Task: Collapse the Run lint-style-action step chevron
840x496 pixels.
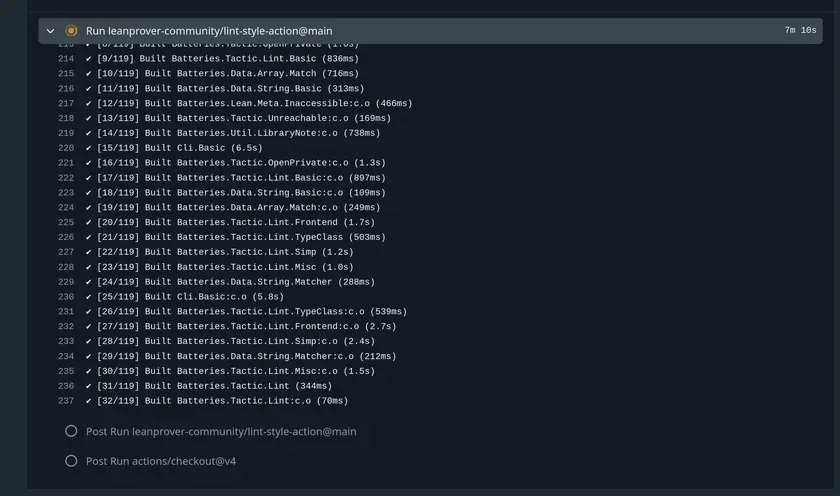Action: [51, 31]
